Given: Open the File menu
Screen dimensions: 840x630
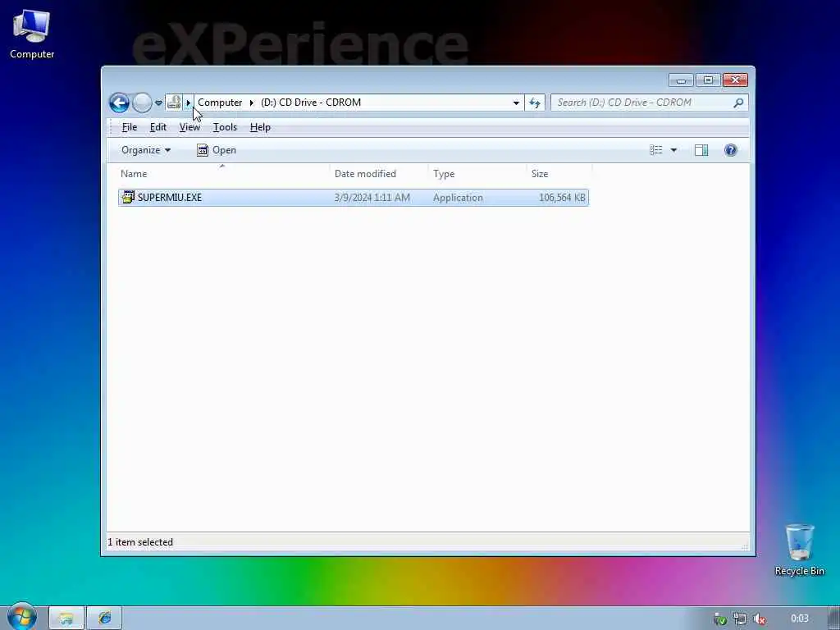Looking at the screenshot, I should click(130, 127).
